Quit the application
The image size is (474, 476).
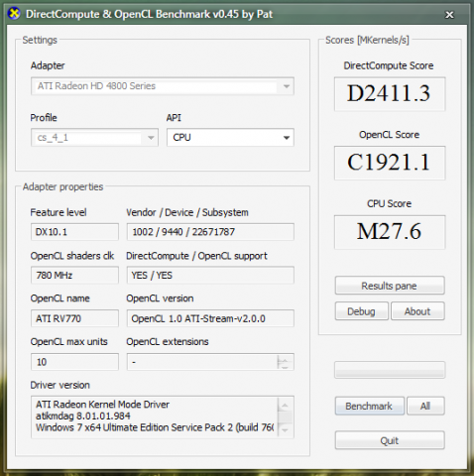click(x=390, y=440)
